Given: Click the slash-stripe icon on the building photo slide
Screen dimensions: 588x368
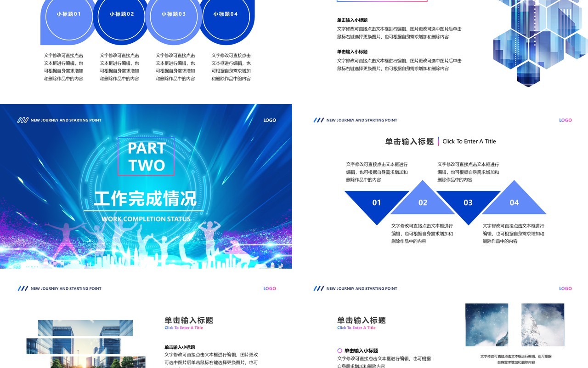Looking at the screenshot, I should (23, 288).
